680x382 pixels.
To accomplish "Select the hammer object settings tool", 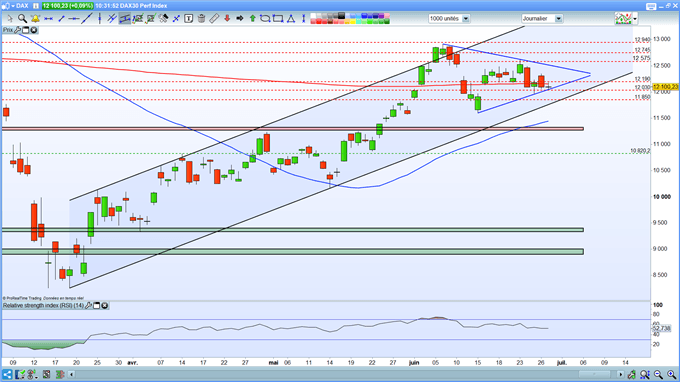I will coord(163,19).
